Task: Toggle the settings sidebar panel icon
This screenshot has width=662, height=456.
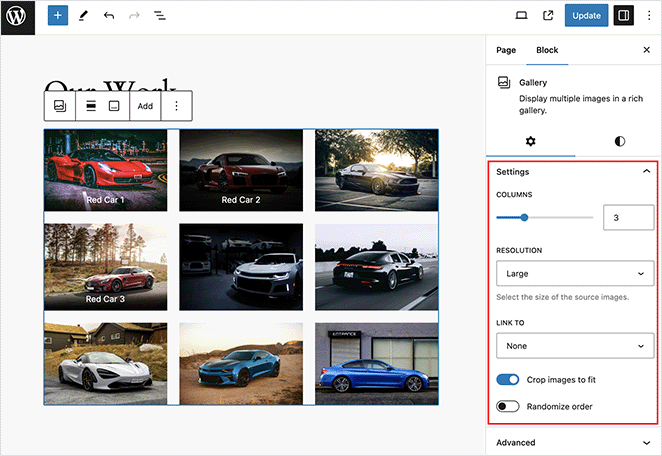Action: pyautogui.click(x=623, y=16)
